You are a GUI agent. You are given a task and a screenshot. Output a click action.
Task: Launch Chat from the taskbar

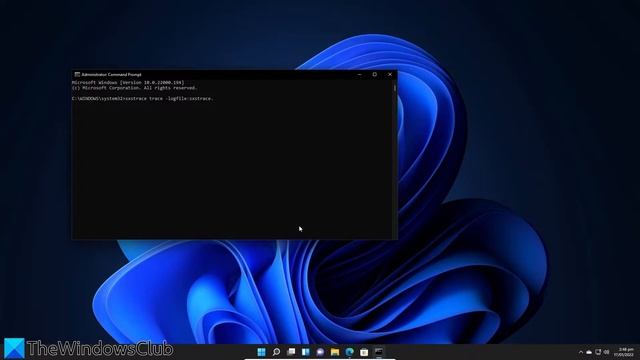(x=320, y=351)
